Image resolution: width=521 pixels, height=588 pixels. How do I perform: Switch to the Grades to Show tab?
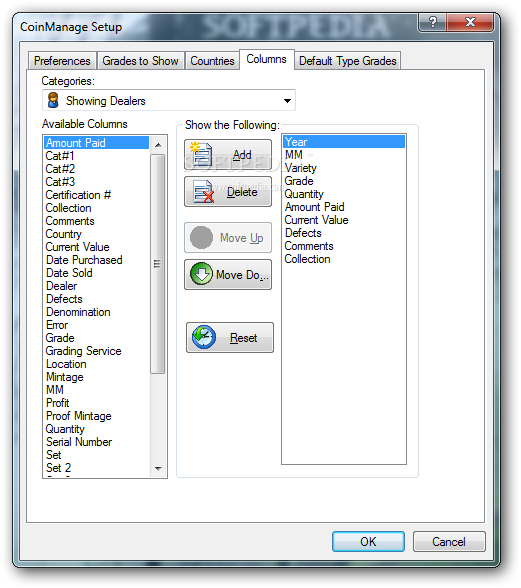pyautogui.click(x=140, y=61)
